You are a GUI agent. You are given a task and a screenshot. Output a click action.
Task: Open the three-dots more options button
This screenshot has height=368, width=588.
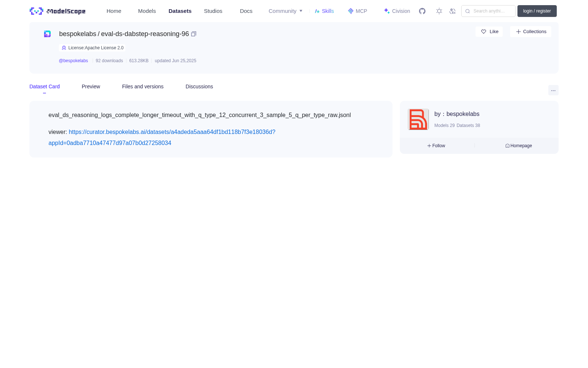coord(553,91)
